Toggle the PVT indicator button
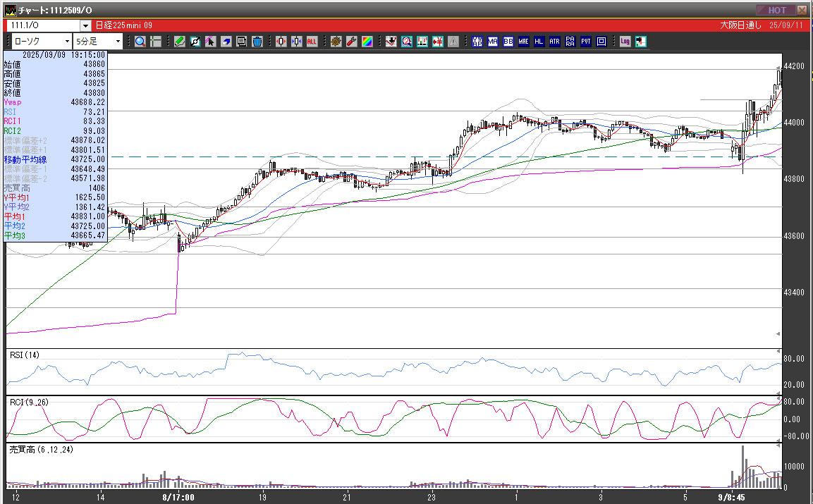 pyautogui.click(x=586, y=42)
